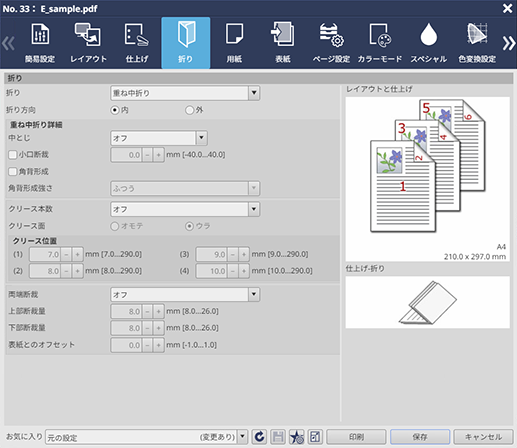This screenshot has height=448, width=517.
Task: Click the 小口断裁 value field
Action: 126,155
